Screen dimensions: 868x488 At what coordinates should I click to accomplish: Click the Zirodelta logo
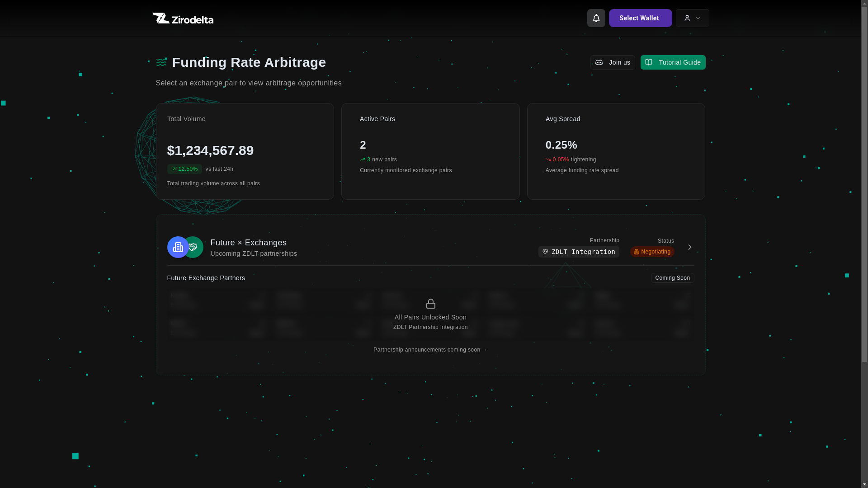(x=183, y=18)
